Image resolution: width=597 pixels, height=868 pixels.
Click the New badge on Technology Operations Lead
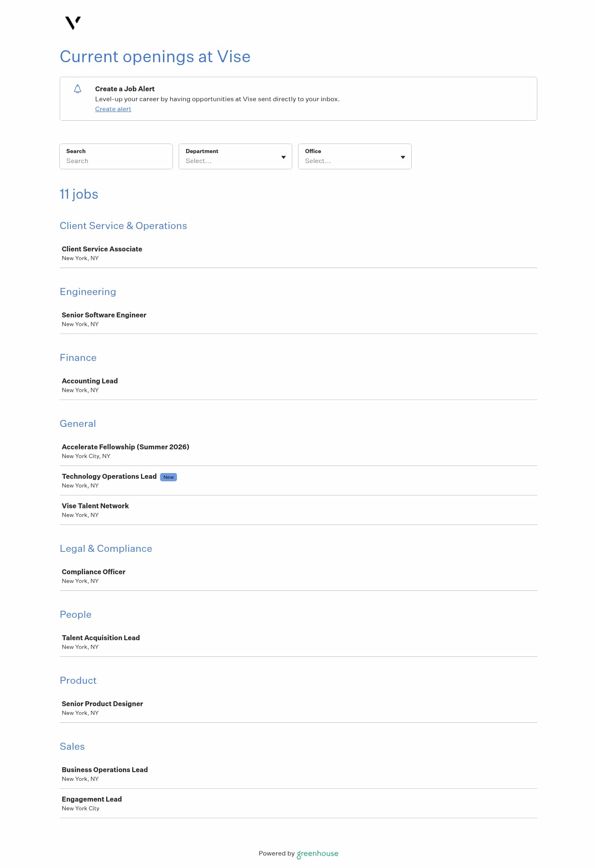(x=168, y=477)
